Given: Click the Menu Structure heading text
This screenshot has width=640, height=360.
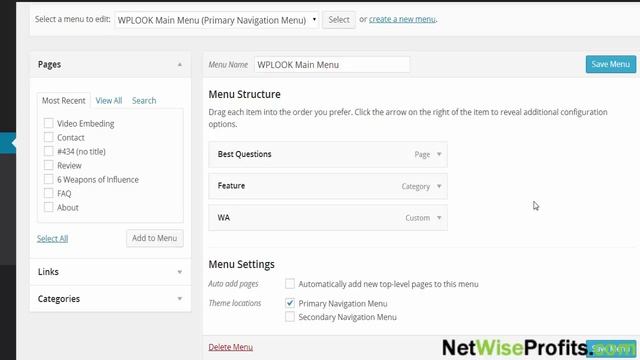Looking at the screenshot, I should pos(244,94).
